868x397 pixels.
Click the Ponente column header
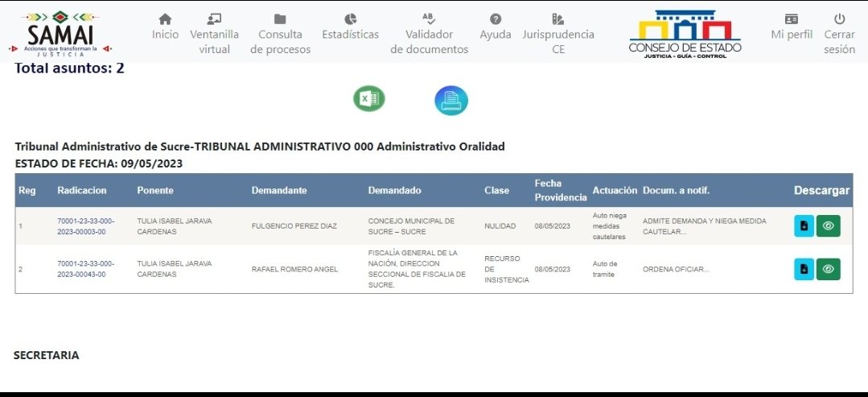[155, 190]
